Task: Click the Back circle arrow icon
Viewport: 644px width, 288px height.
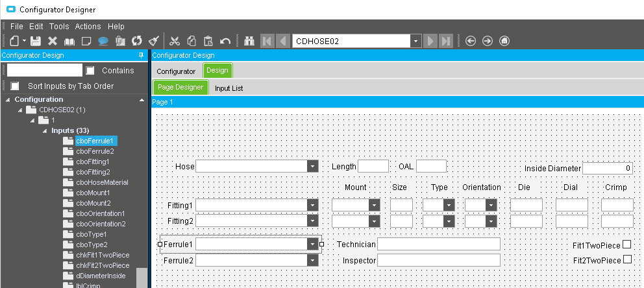Action: point(471,41)
